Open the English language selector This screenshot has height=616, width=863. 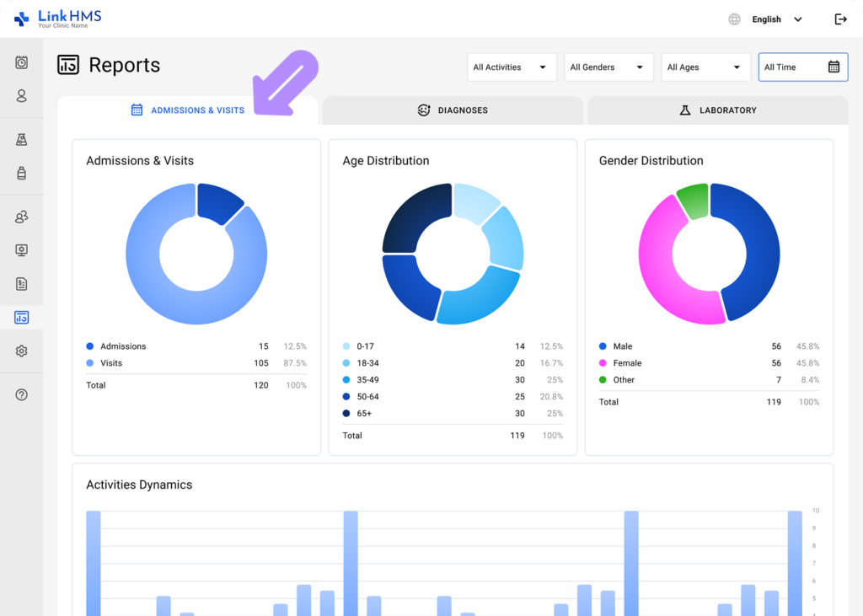tap(765, 19)
